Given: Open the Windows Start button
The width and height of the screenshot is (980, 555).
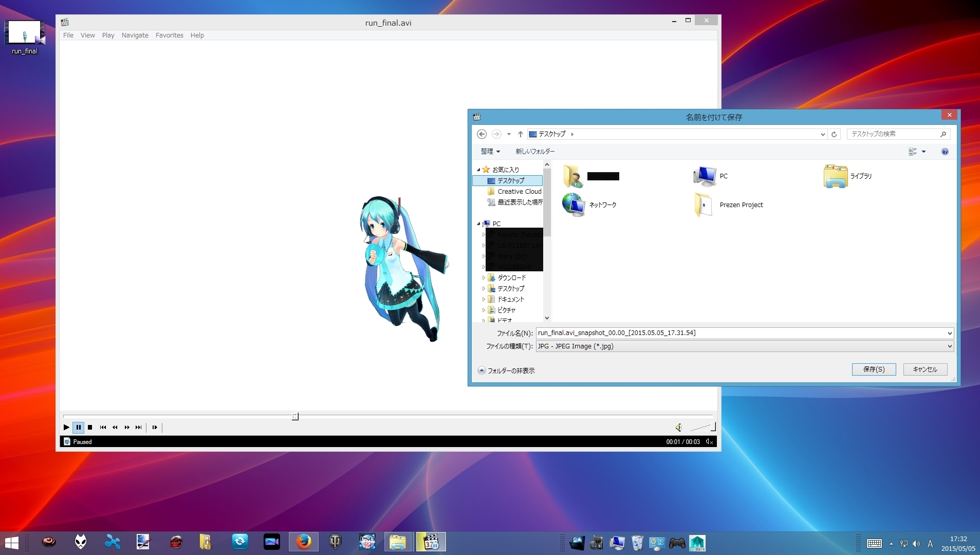Looking at the screenshot, I should [11, 543].
